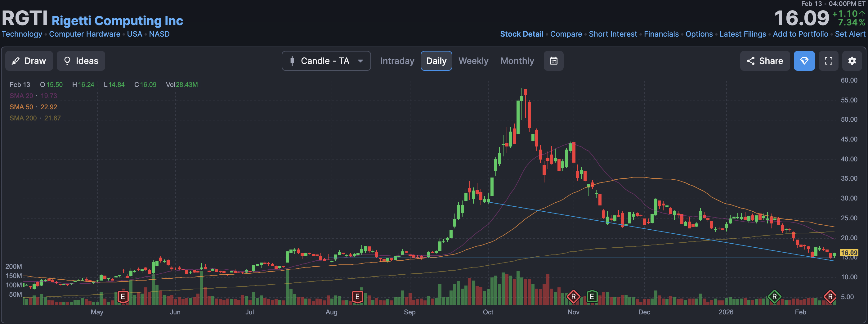This screenshot has width=868, height=324.
Task: Open the Latest Filings link
Action: (743, 34)
